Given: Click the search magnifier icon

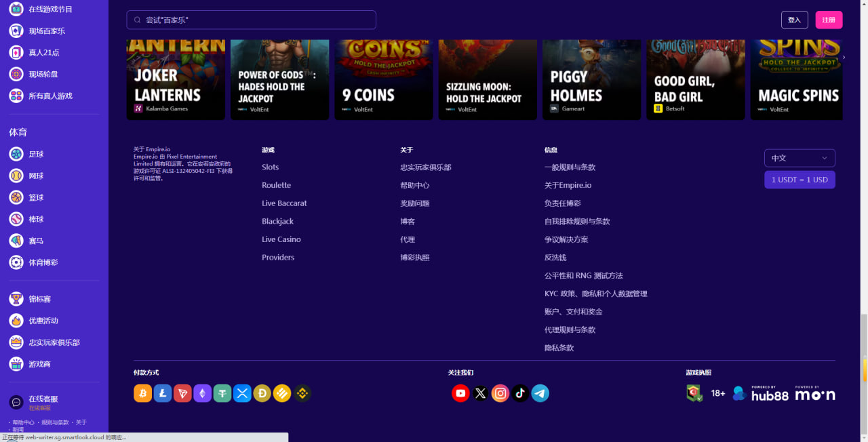Looking at the screenshot, I should point(138,20).
